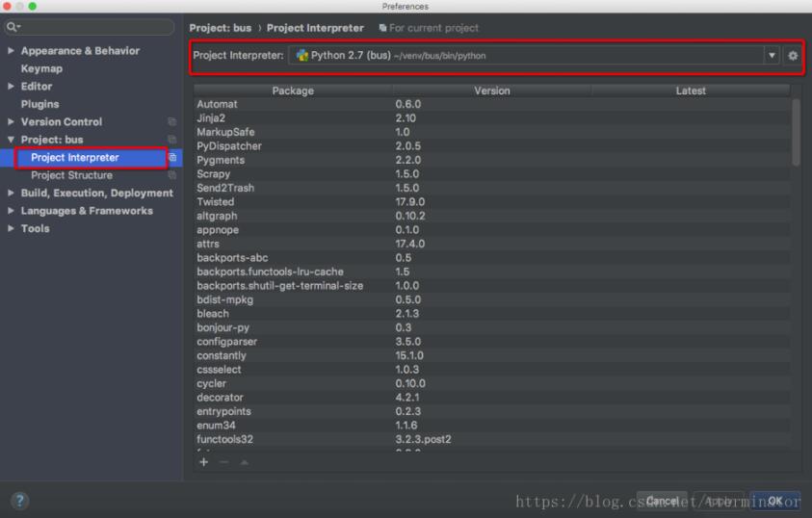Collapse the Project: bus section
This screenshot has width=812, height=518.
tap(11, 140)
